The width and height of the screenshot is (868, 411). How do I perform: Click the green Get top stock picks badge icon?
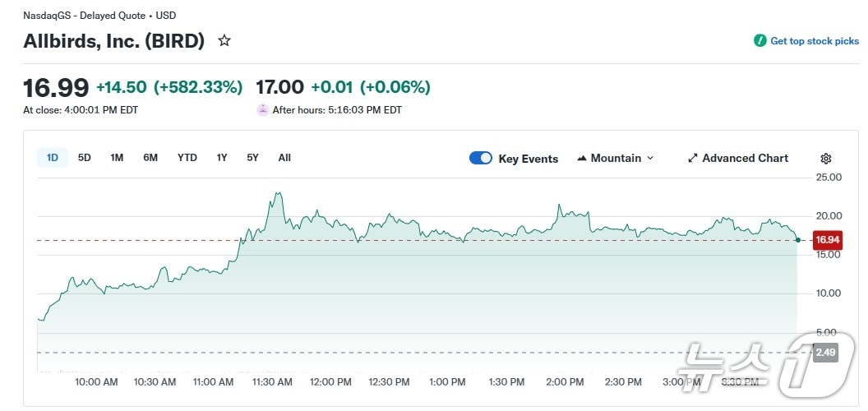(x=760, y=41)
